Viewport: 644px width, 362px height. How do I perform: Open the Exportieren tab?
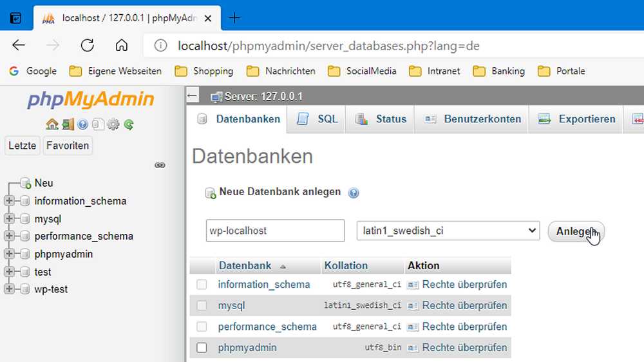[576, 119]
